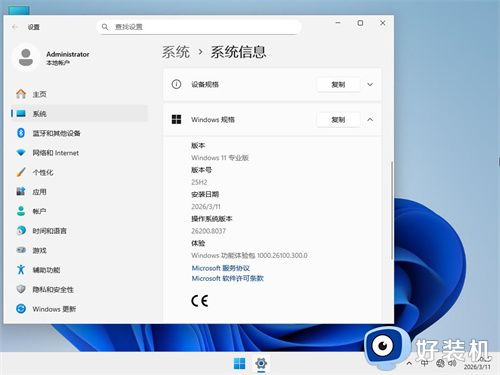Click the search magnifier icon
This screenshot has height=375, width=500.
(x=105, y=27)
